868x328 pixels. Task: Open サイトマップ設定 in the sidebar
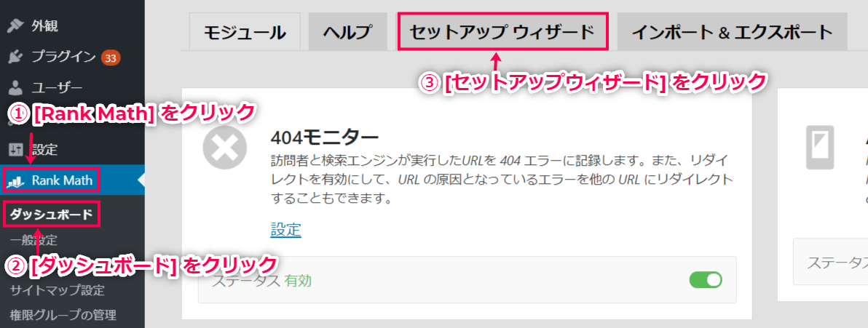[57, 290]
